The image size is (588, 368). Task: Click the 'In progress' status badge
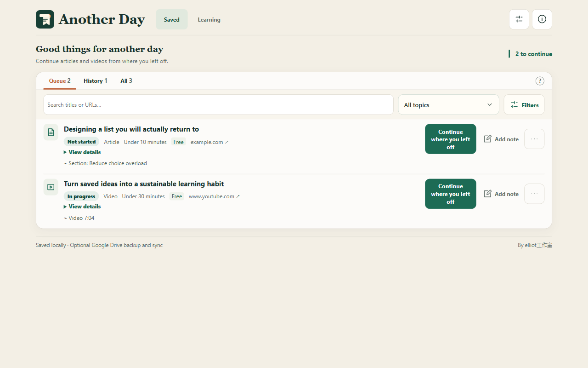tap(81, 196)
